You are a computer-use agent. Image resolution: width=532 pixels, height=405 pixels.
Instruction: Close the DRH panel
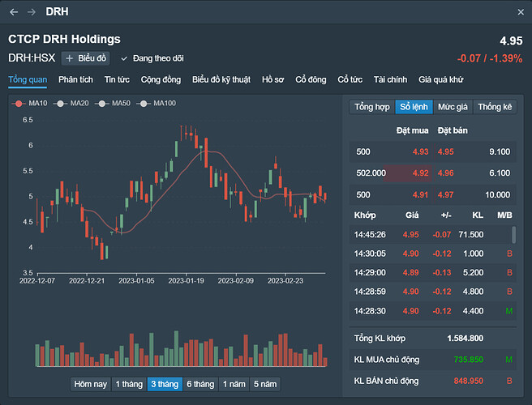(520, 12)
